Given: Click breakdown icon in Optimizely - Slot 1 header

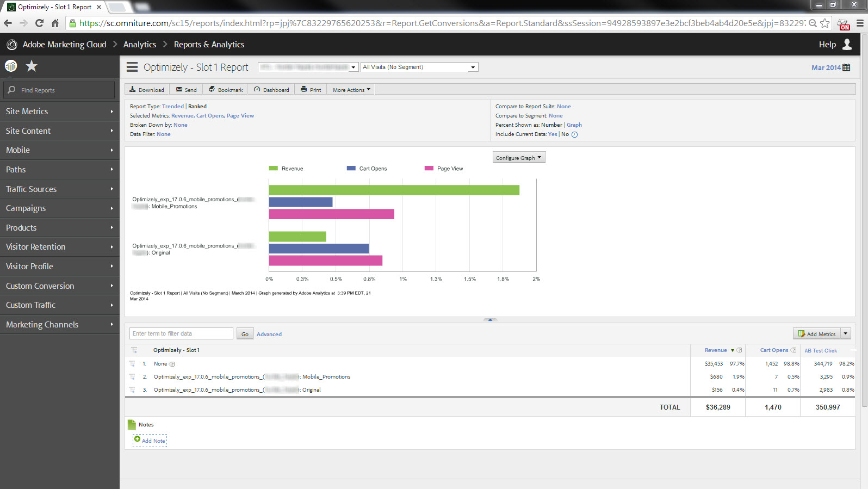Looking at the screenshot, I should (x=134, y=350).
